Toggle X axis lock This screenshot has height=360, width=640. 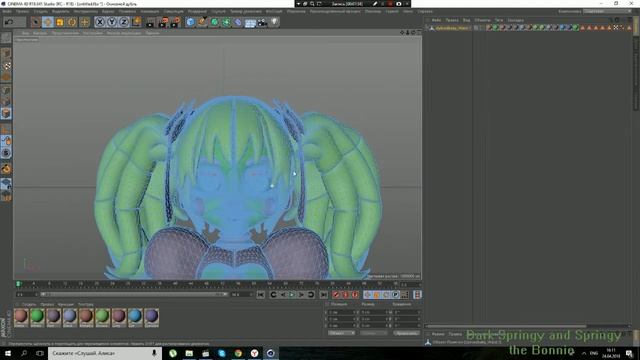(x=100, y=22)
